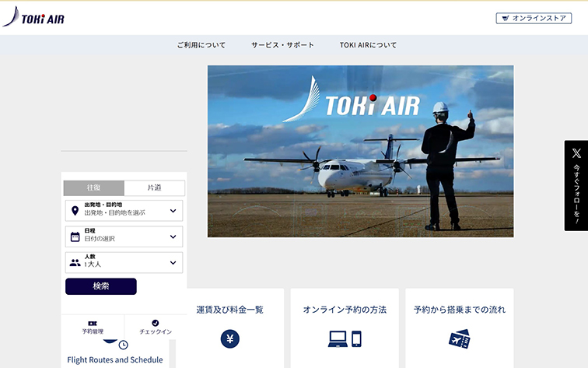Select the 往復 round-trip tab

point(94,188)
